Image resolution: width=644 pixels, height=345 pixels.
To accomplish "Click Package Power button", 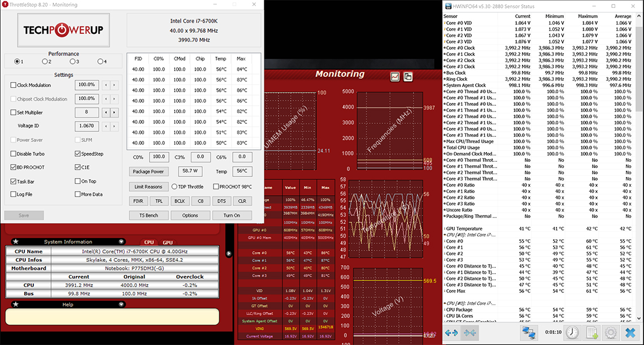I will (x=149, y=171).
